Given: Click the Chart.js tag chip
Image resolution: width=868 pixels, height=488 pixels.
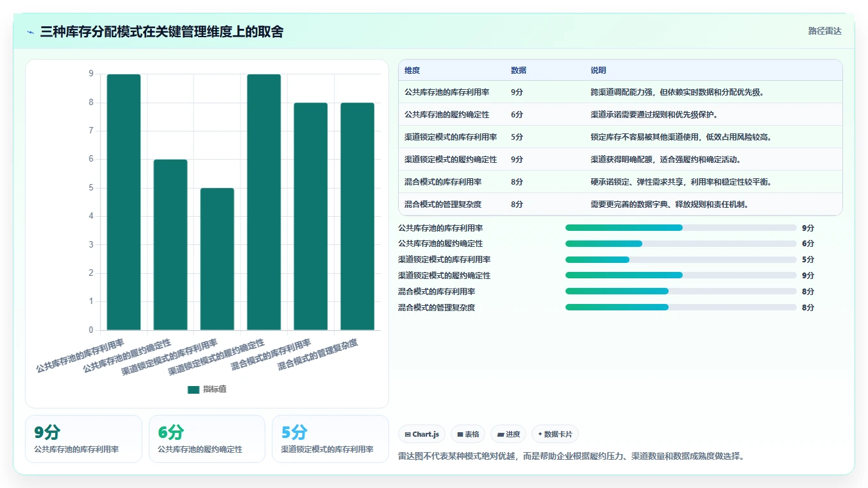Looking at the screenshot, I should pos(422,434).
